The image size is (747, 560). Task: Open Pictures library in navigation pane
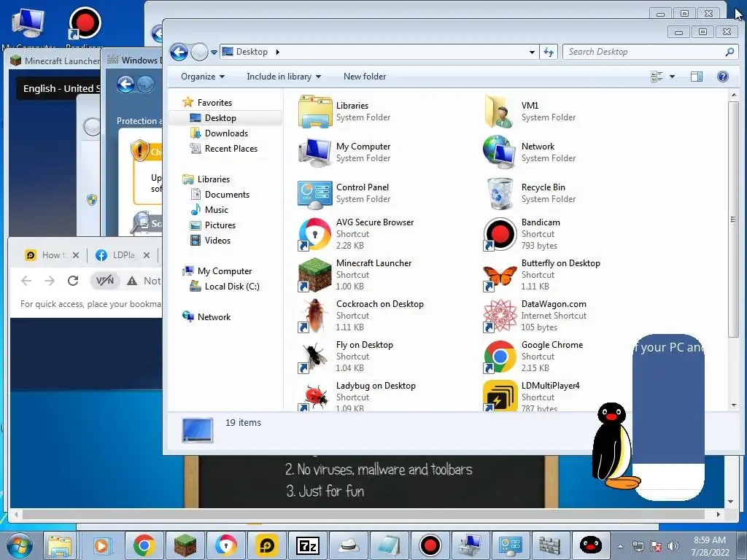click(x=220, y=225)
